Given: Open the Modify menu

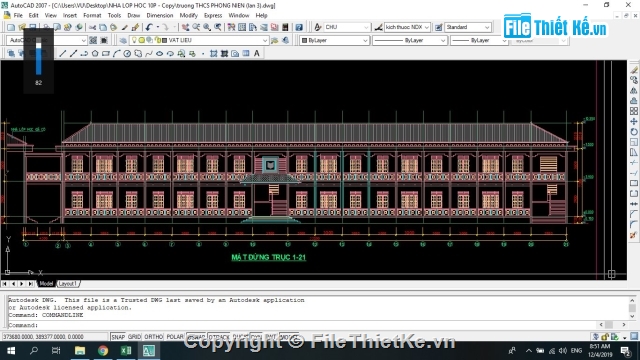Looking at the screenshot, I should (189, 16).
